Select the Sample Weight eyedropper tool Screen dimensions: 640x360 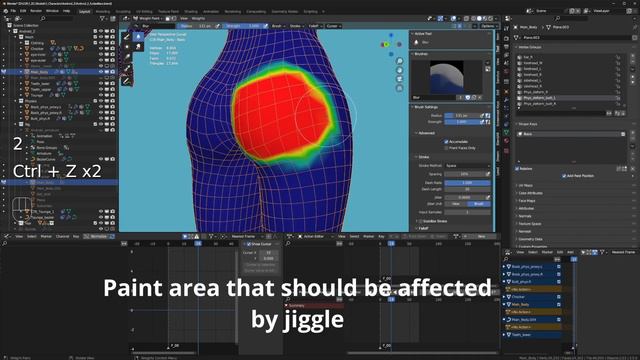pyautogui.click(x=127, y=68)
